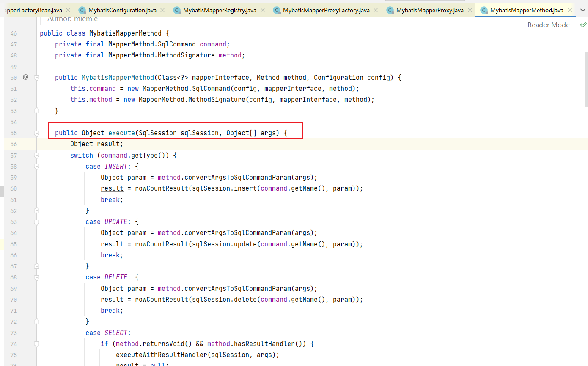Screen dimensions: 588x366
Task: Select the MybatisMapperProxyFactory.java tab
Action: coord(326,10)
